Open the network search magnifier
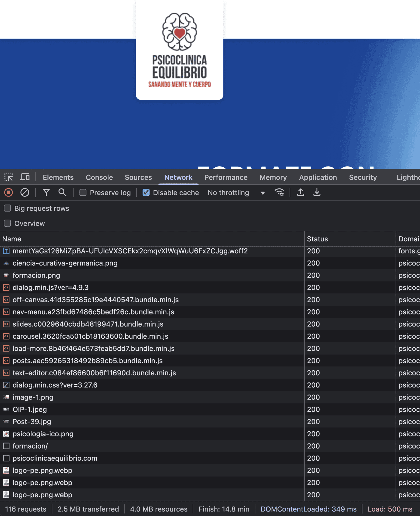420x516 pixels. (x=62, y=193)
